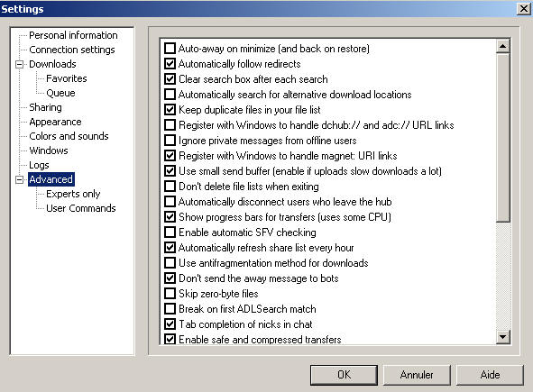This screenshot has height=392, width=533.
Task: Enable Auto-away on minimize checkbox
Action: [x=170, y=49]
